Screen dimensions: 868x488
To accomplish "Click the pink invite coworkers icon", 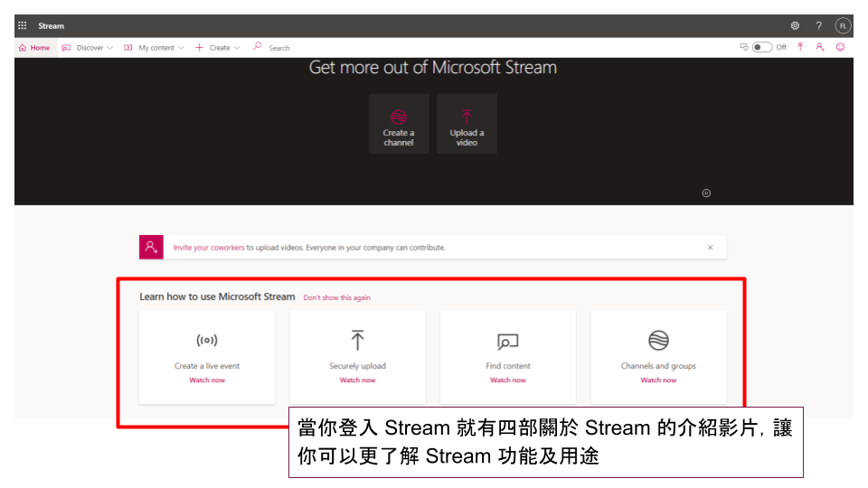I will coord(151,248).
